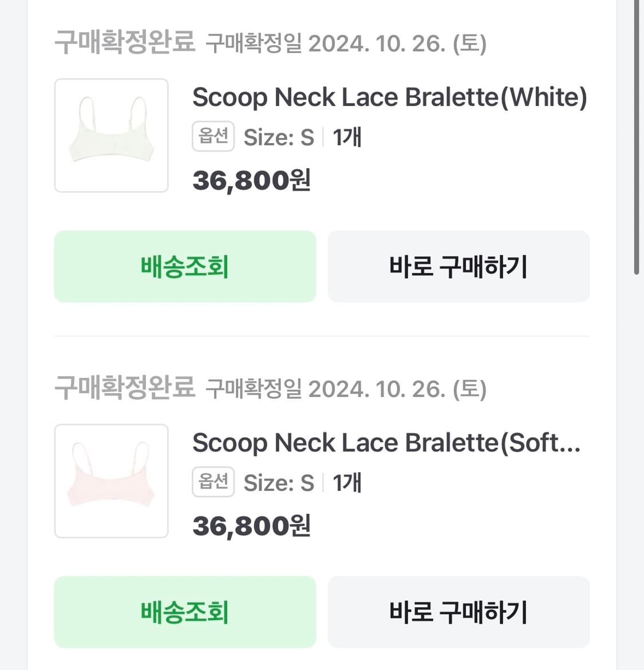644x670 pixels.
Task: Select the 36,800원 price of White bralette
Action: pyautogui.click(x=251, y=181)
